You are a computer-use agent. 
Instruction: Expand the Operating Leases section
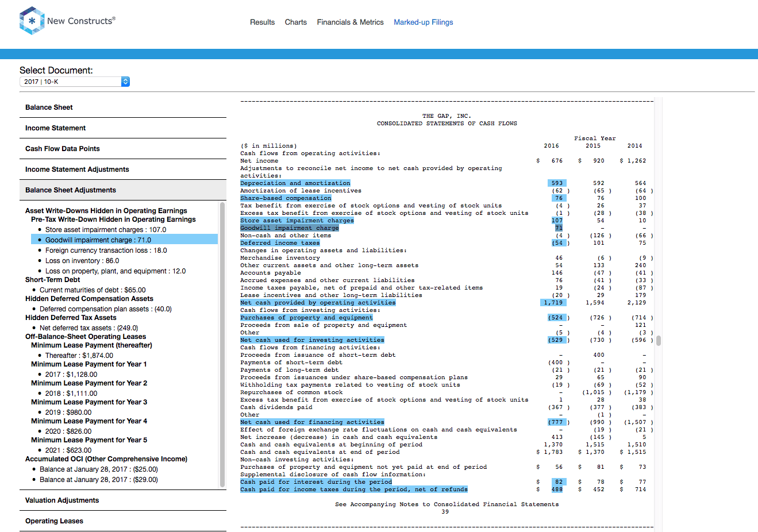point(123,521)
